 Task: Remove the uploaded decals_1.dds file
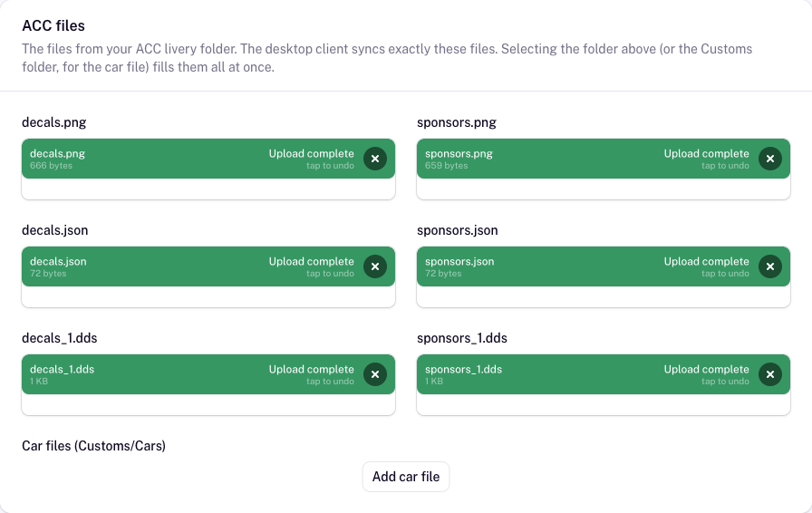375,374
